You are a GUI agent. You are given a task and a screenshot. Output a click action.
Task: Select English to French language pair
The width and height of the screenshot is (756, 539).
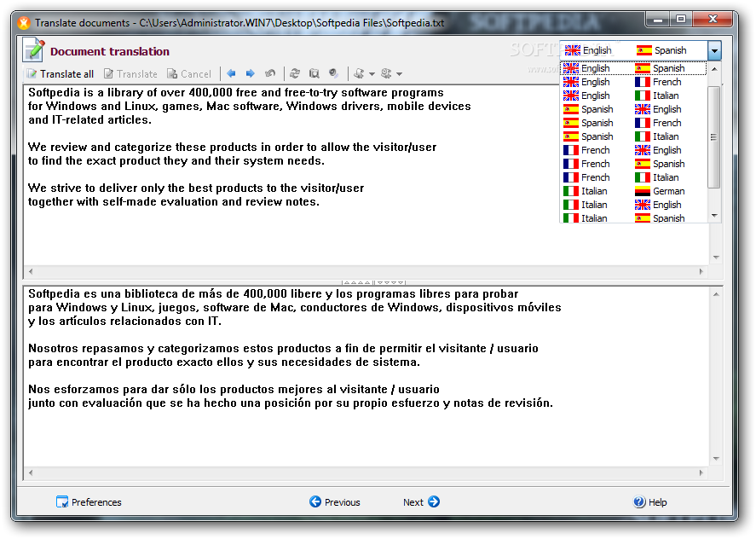point(633,82)
